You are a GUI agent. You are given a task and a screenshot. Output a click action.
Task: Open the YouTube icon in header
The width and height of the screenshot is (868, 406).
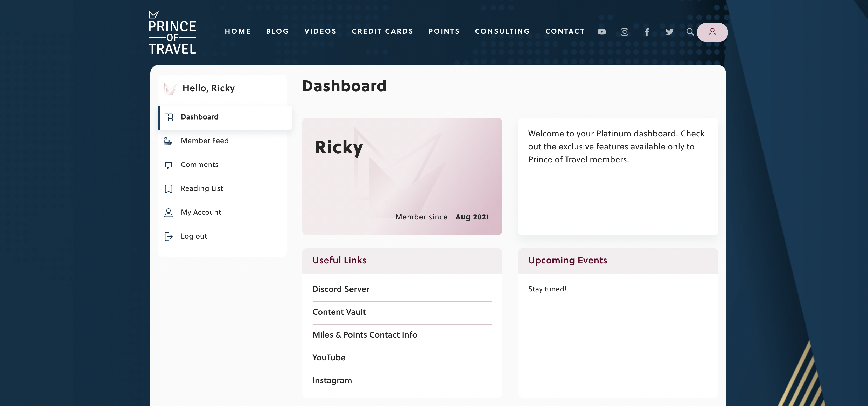click(x=601, y=32)
